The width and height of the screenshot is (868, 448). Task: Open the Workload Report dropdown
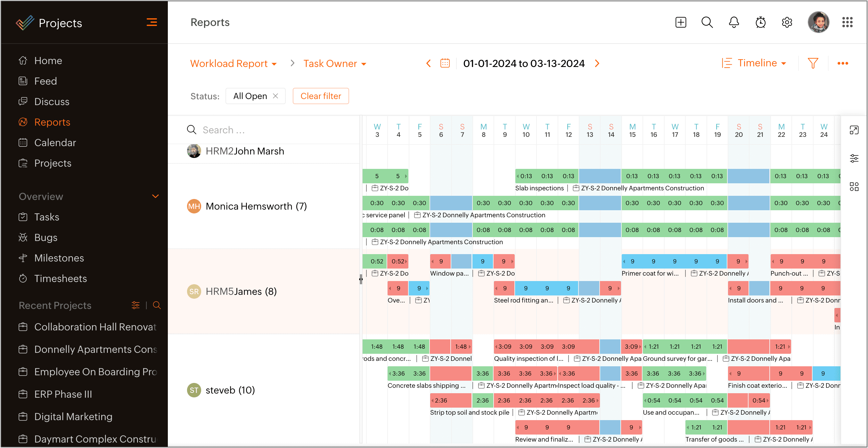click(233, 63)
